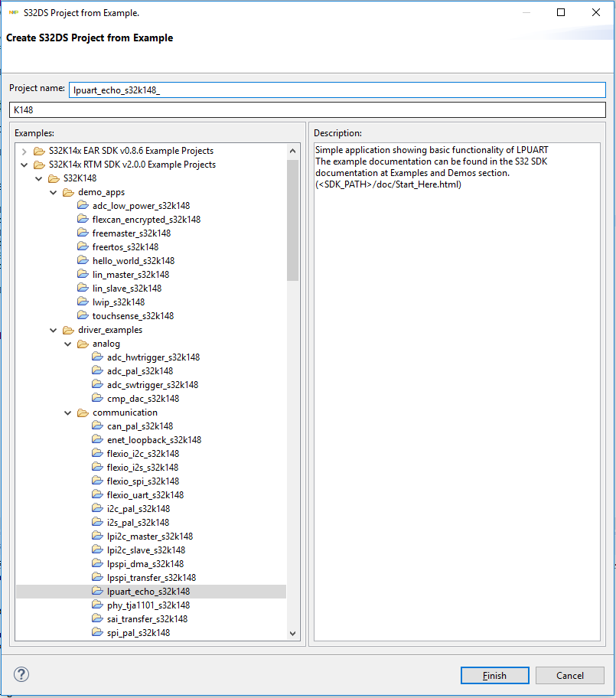Viewport: 616px width, 698px height.
Task: Select flexio_i2s_s32k148 example
Action: point(142,468)
